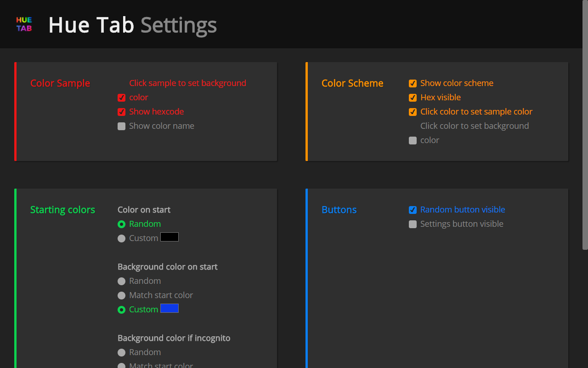Enable the Show color name checkbox

tap(121, 126)
